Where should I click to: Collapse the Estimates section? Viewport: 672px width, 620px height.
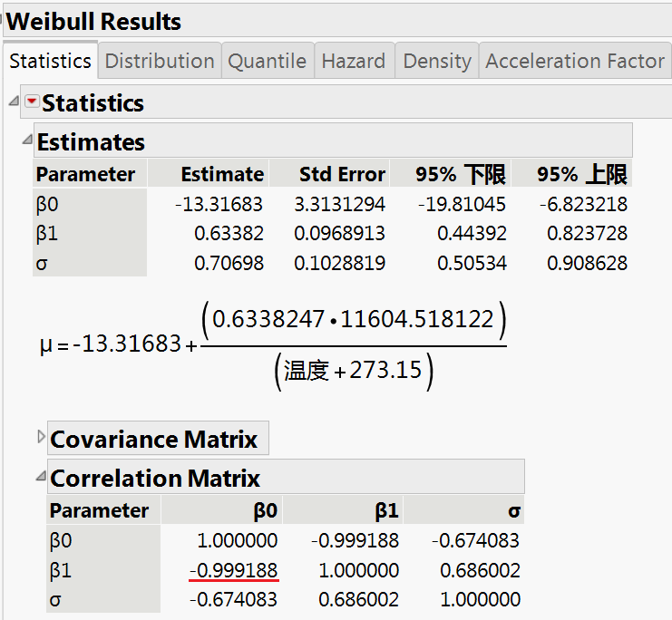click(27, 140)
